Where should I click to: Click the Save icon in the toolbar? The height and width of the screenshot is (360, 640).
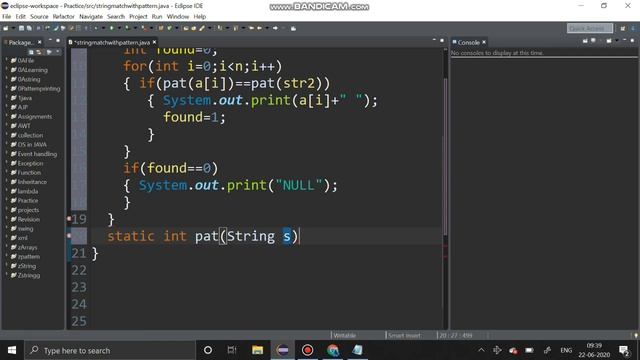click(x=21, y=28)
